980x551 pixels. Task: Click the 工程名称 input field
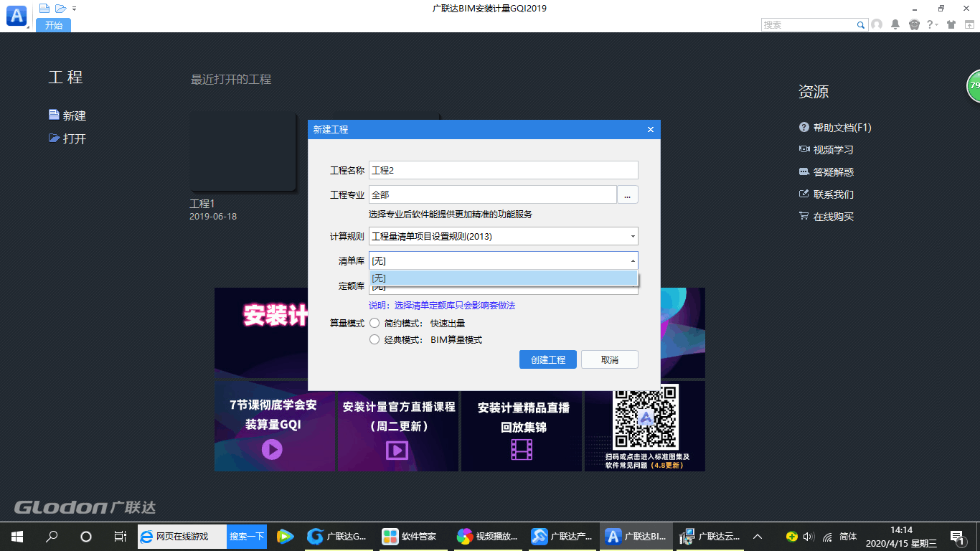503,170
